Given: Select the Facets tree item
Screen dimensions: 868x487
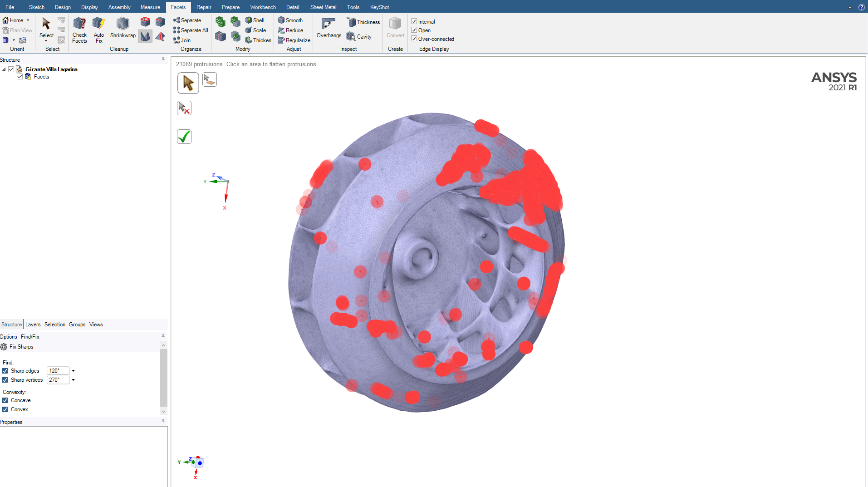Looking at the screenshot, I should [x=41, y=77].
